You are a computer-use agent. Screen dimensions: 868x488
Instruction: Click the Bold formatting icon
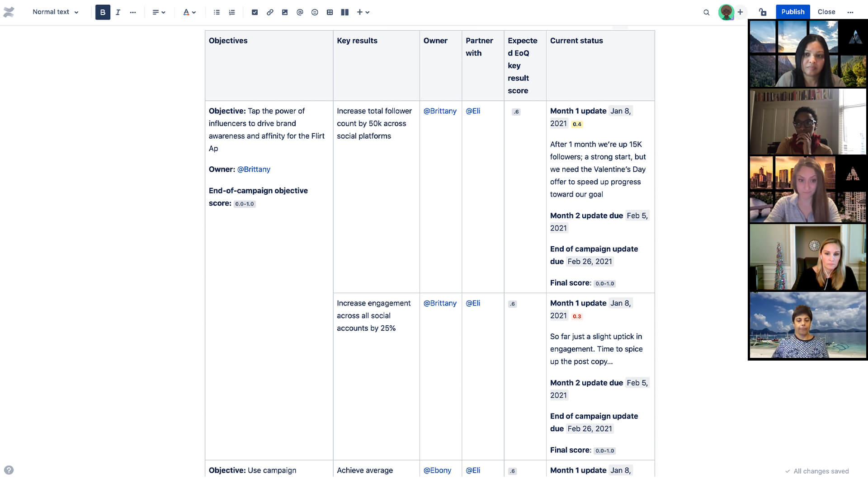(102, 12)
